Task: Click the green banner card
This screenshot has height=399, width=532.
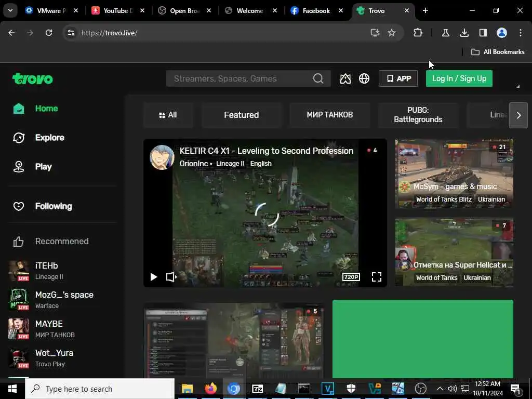Action: tap(423, 339)
